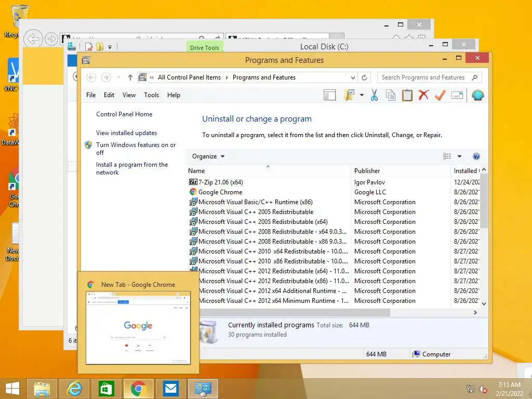
Task: Open the View menu
Action: (x=129, y=95)
